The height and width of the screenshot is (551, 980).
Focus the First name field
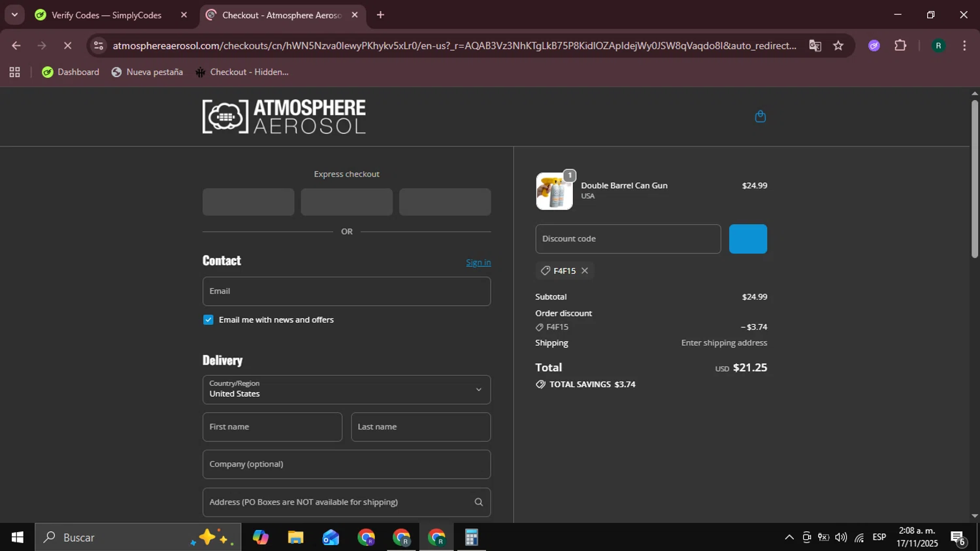[272, 427]
